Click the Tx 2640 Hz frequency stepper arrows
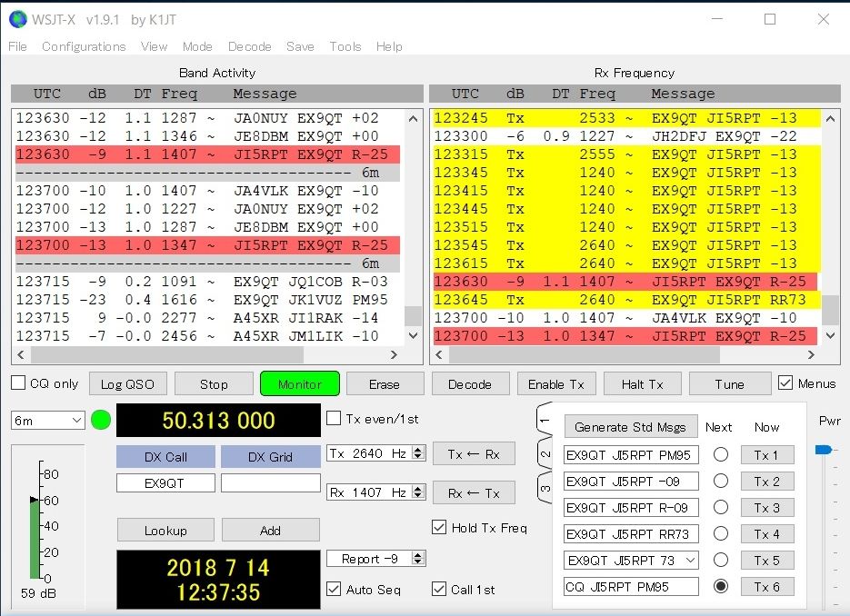 pos(418,453)
